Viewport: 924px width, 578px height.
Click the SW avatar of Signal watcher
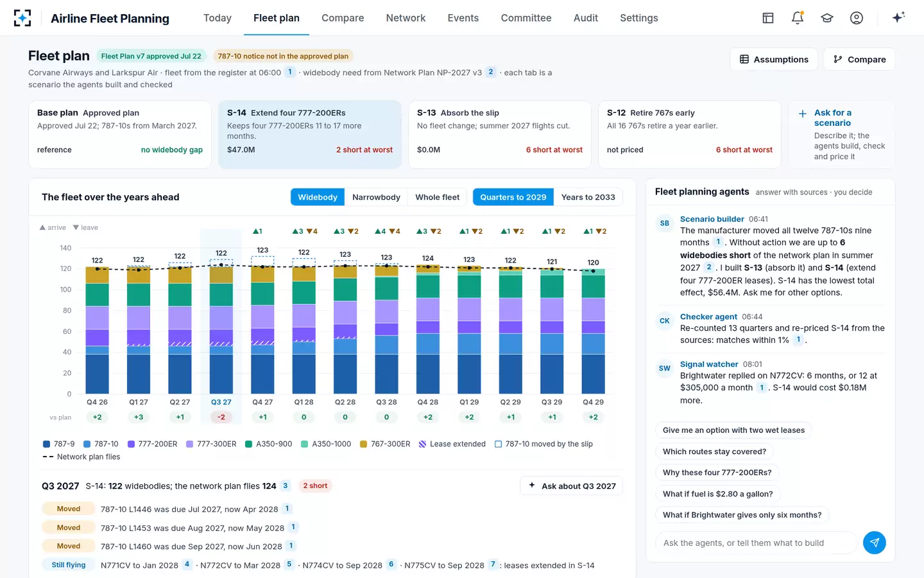tap(665, 369)
